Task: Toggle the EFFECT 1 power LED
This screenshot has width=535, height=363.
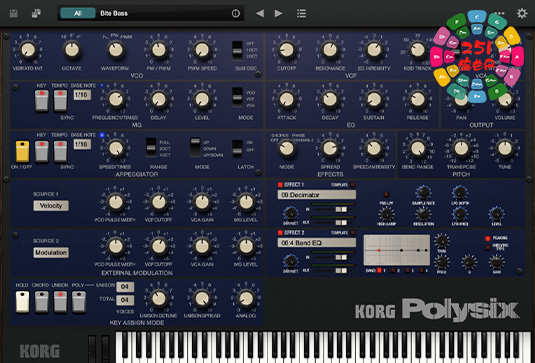Action: [280, 185]
